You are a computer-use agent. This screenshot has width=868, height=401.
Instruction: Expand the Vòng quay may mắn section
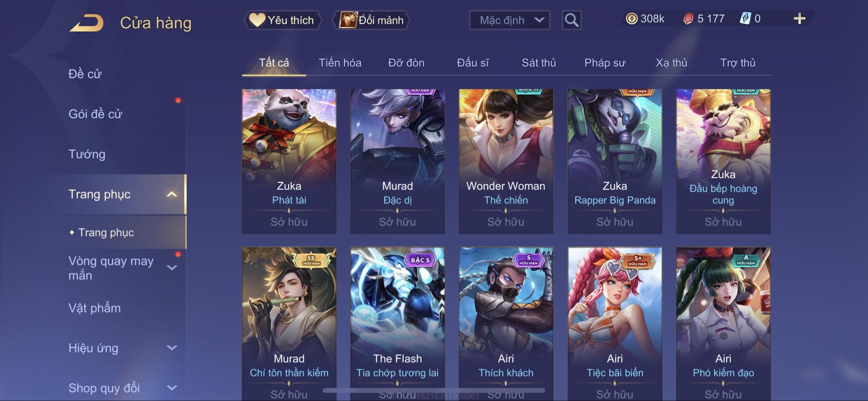click(x=172, y=268)
